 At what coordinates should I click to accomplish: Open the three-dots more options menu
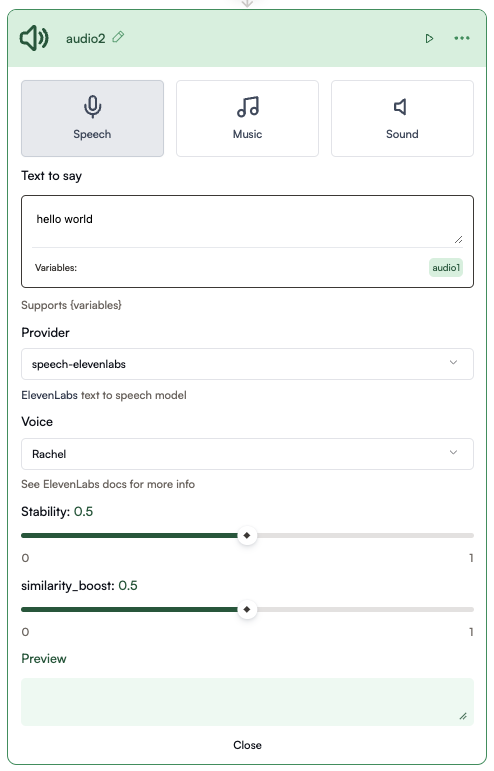point(462,38)
